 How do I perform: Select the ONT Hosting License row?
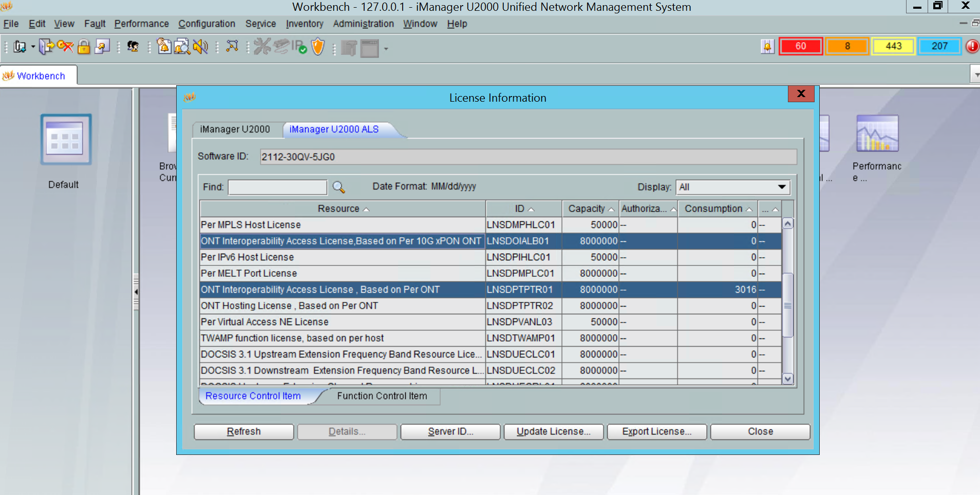pos(491,306)
